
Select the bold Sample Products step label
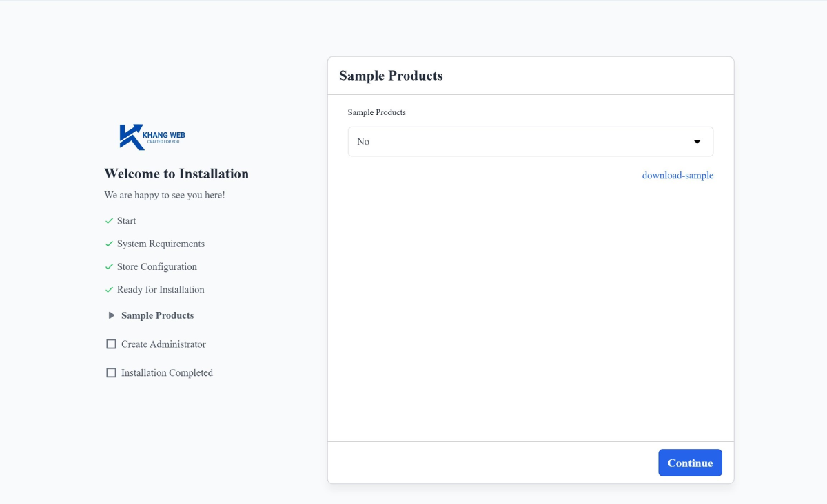157,315
